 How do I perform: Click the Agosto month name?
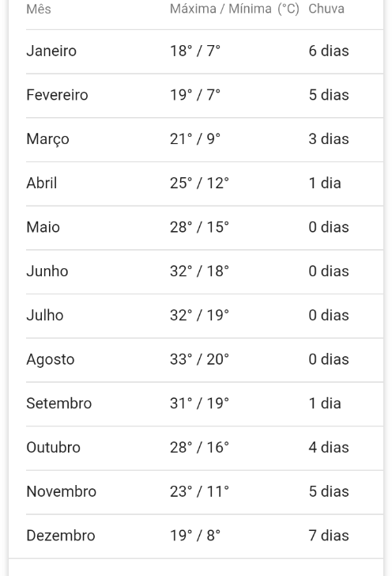tap(51, 360)
